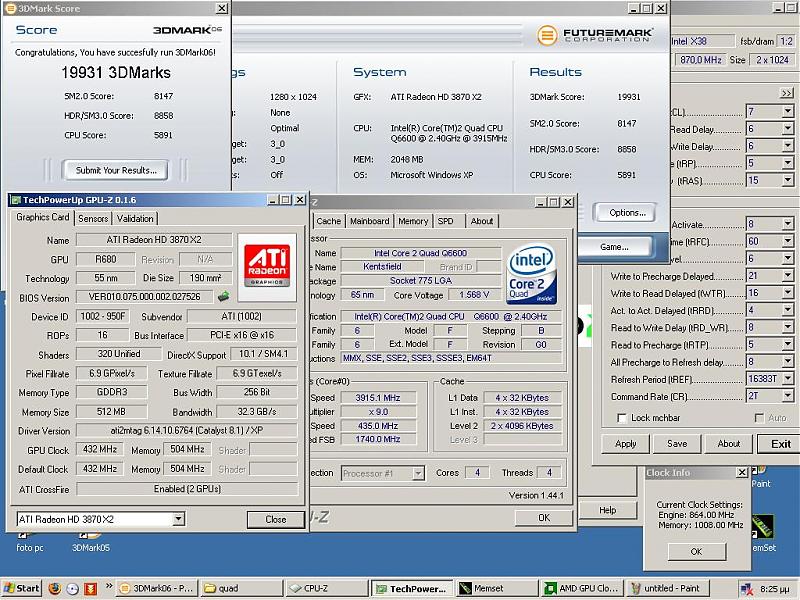Toggle the 'Auto' checkbox in MemSet
The image size is (800, 600).
click(x=759, y=418)
